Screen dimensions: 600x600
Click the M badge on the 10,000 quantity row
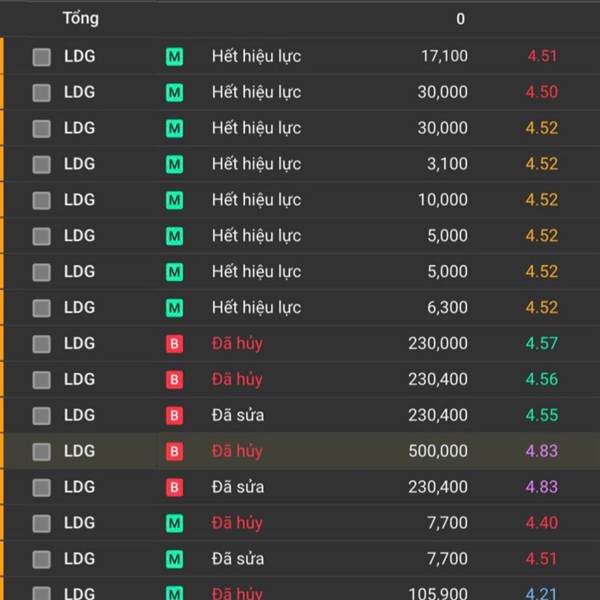(174, 200)
